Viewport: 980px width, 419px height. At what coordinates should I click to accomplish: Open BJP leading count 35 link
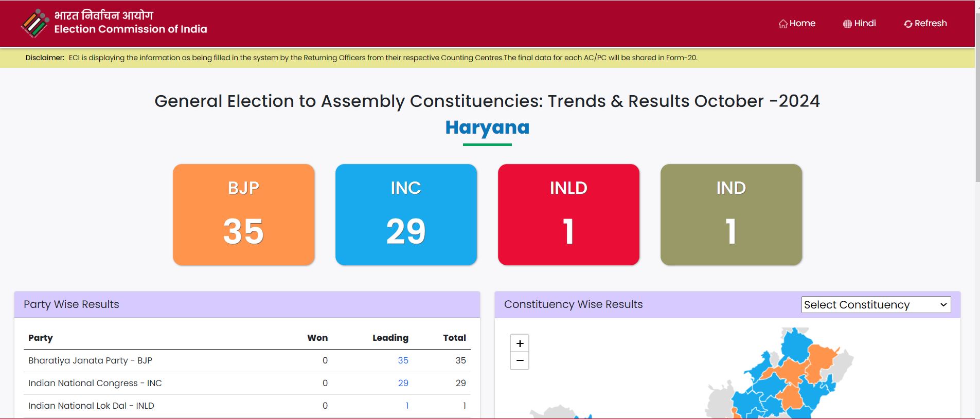tap(403, 360)
